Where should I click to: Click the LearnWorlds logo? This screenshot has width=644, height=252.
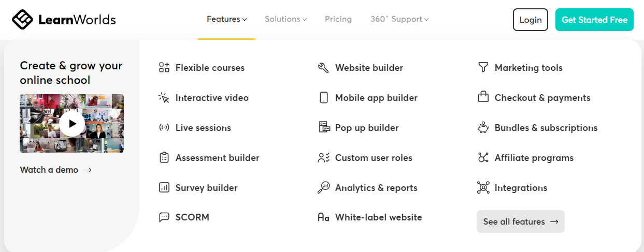[64, 20]
